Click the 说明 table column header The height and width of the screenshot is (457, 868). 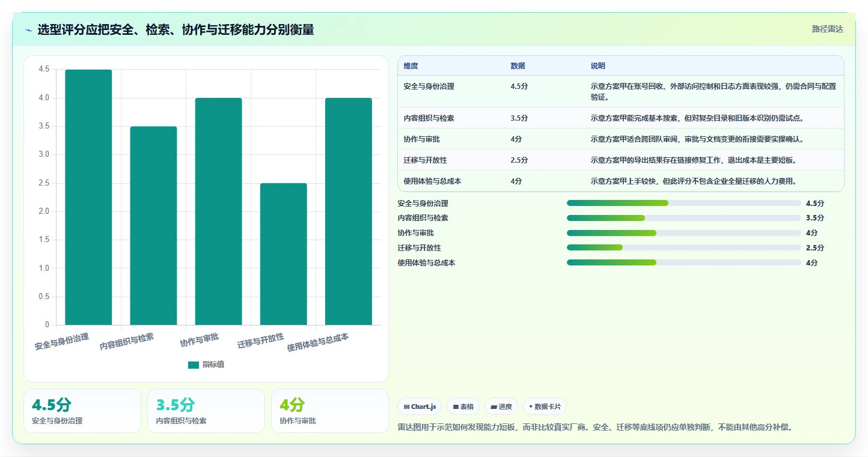(x=598, y=66)
